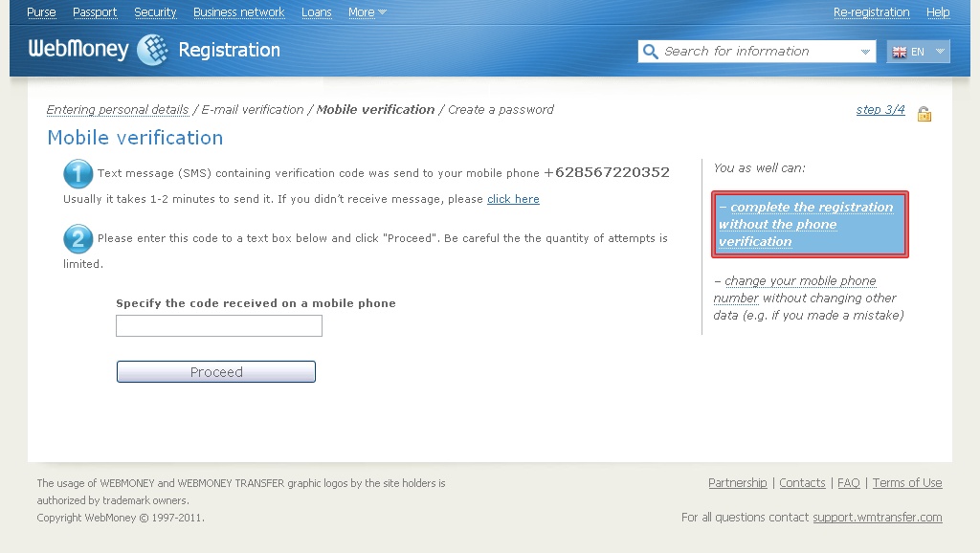This screenshot has height=553, width=980.
Task: Open the Loans menu item
Action: coord(316,11)
